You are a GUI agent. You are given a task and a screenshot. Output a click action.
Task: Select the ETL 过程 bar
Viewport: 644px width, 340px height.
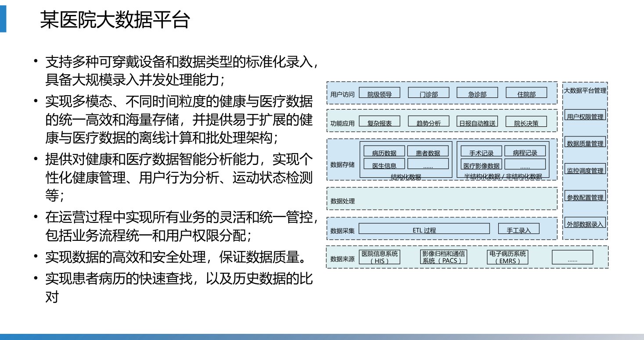point(424,229)
